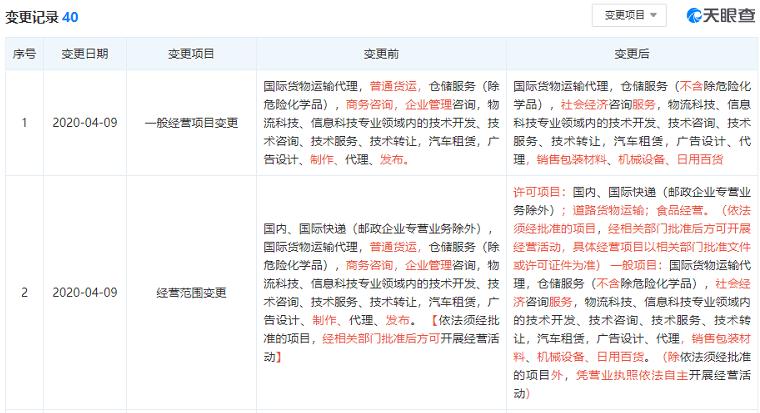Select the serial number 1 cell
Image resolution: width=760 pixels, height=413 pixels.
[x=24, y=123]
